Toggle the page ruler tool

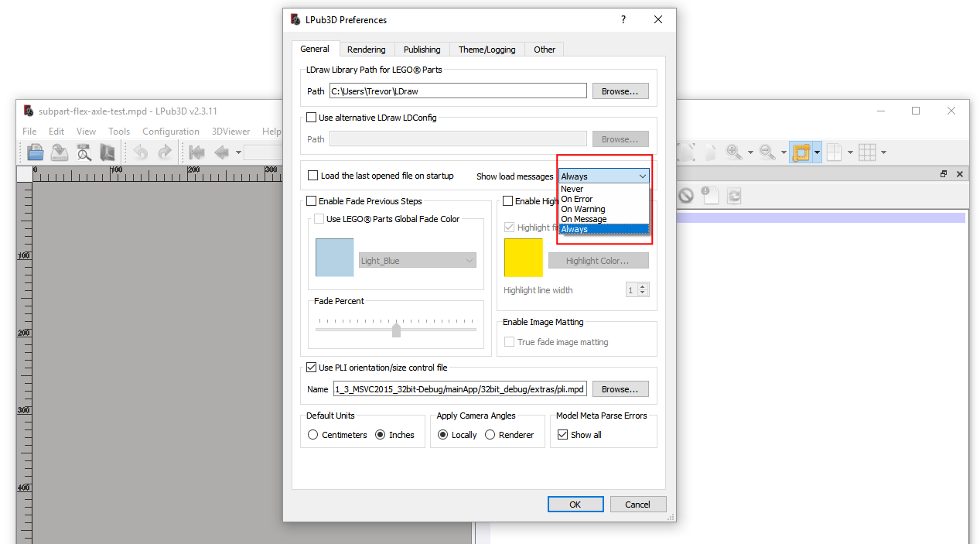(x=801, y=152)
